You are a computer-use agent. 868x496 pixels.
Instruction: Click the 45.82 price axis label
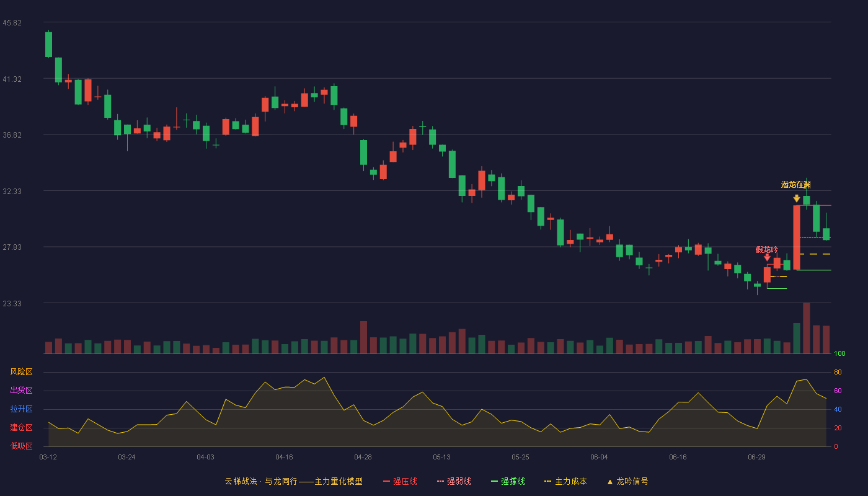(12, 23)
